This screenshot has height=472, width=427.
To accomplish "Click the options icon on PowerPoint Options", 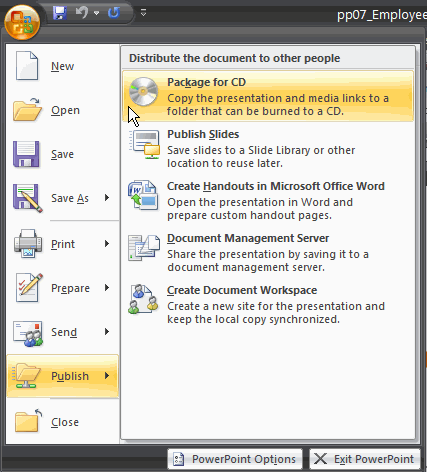I will point(179,459).
